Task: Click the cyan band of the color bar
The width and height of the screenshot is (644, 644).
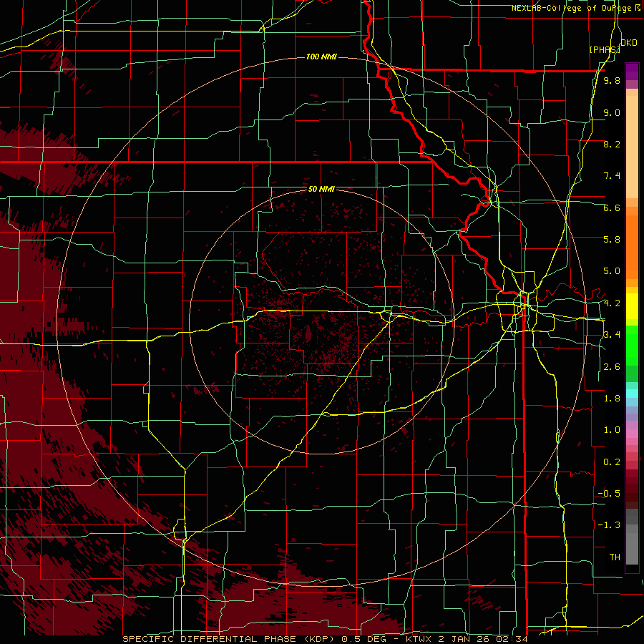Action: [x=632, y=394]
